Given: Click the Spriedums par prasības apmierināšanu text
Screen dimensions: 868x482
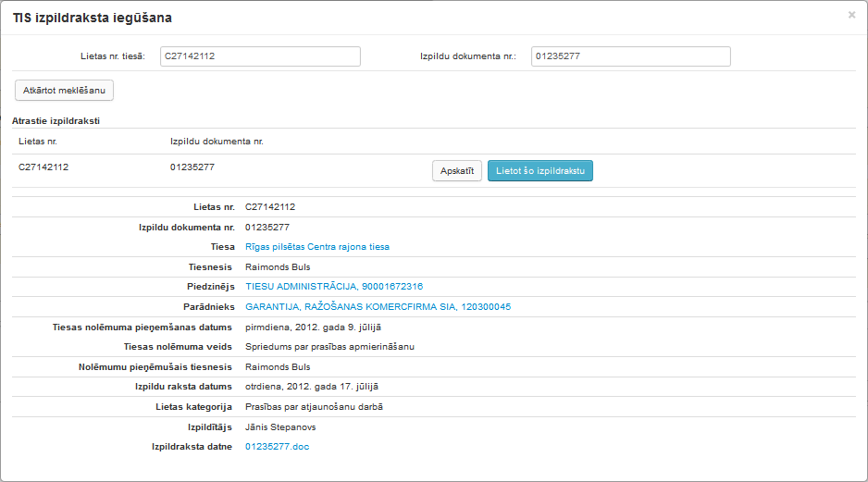Looking at the screenshot, I should point(328,347).
